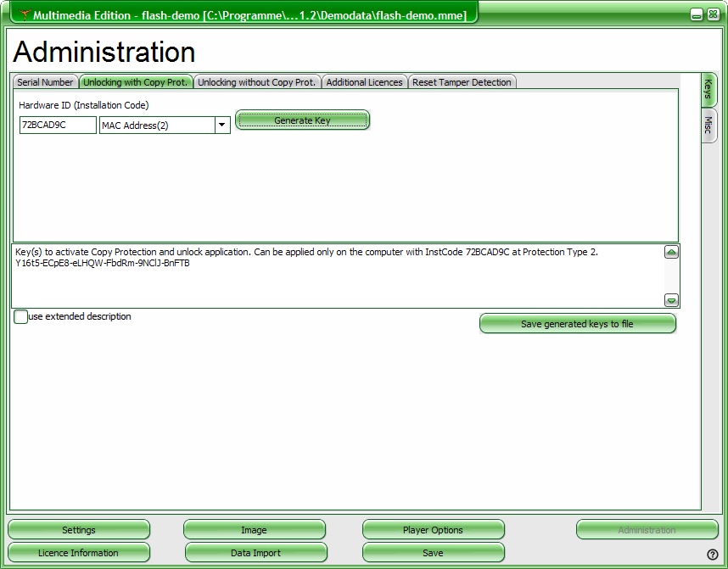
Task: Open the Licence Information page
Action: pos(78,553)
